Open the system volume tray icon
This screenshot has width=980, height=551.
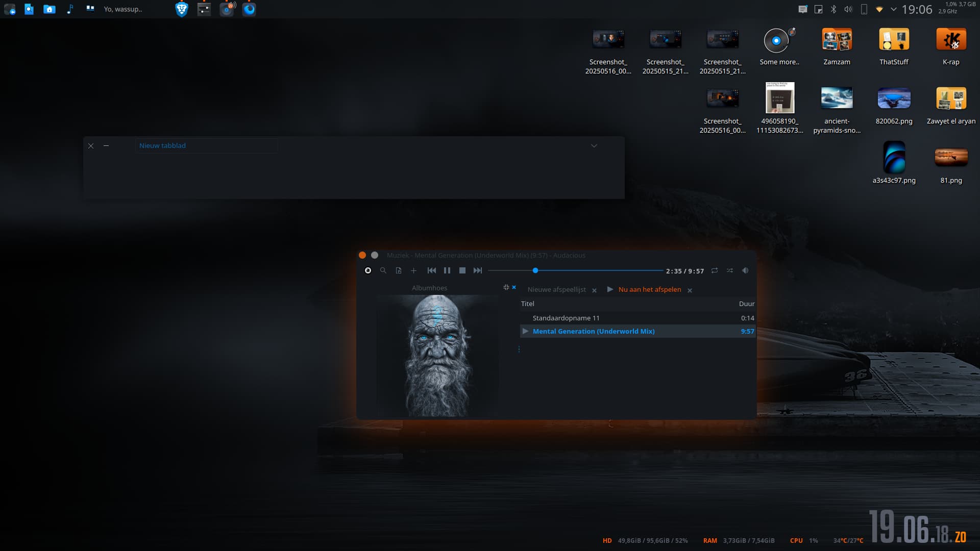pyautogui.click(x=848, y=9)
